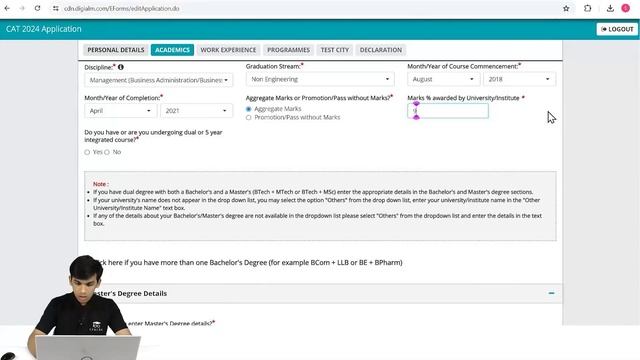
Task: Click the browser back arrow
Action: [x=7, y=8]
